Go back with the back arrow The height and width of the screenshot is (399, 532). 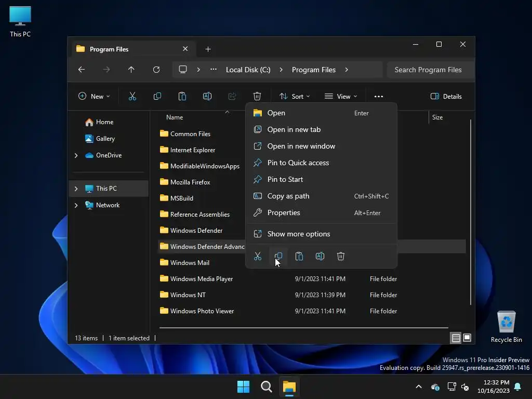click(82, 70)
